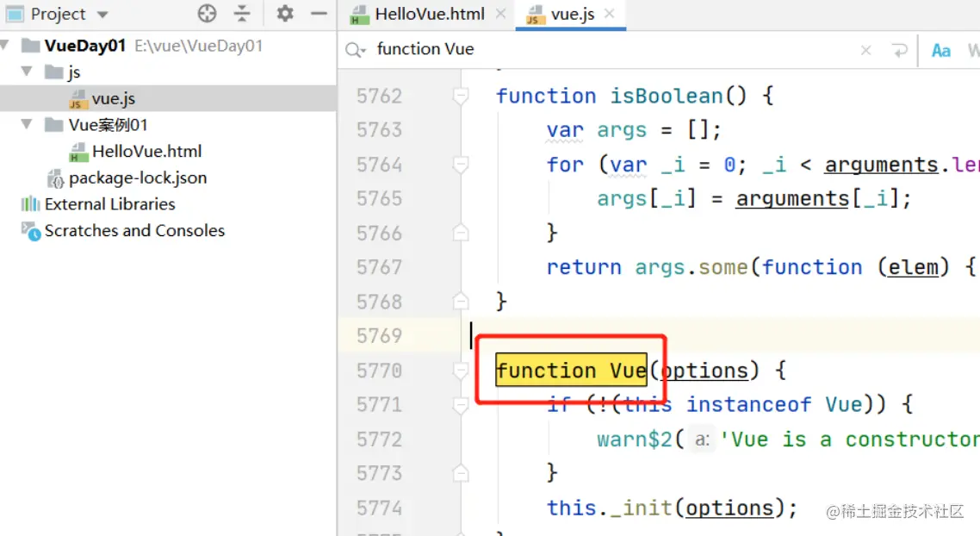Click 'options' parameter on line 5770
The width and height of the screenshot is (980, 536).
[x=704, y=371]
